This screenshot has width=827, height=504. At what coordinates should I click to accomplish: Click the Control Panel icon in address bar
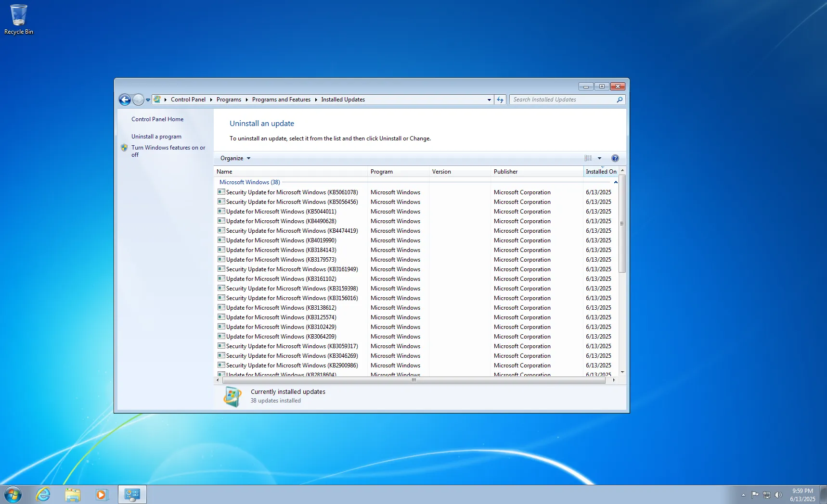[157, 100]
